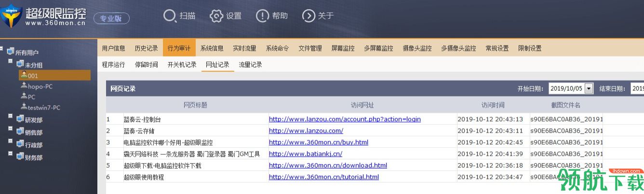Open the 限制设置 tab
The width and height of the screenshot is (644, 194).
[x=530, y=48]
